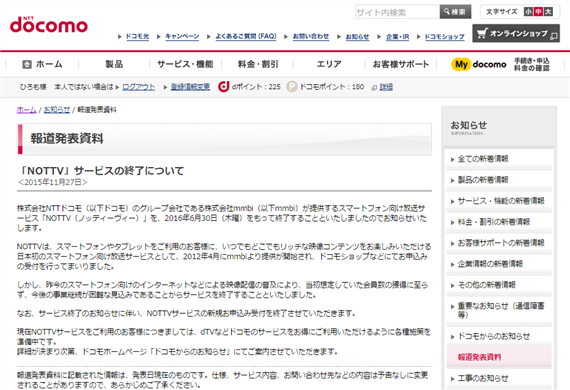Click the home icon in navigation bar

coord(27,64)
